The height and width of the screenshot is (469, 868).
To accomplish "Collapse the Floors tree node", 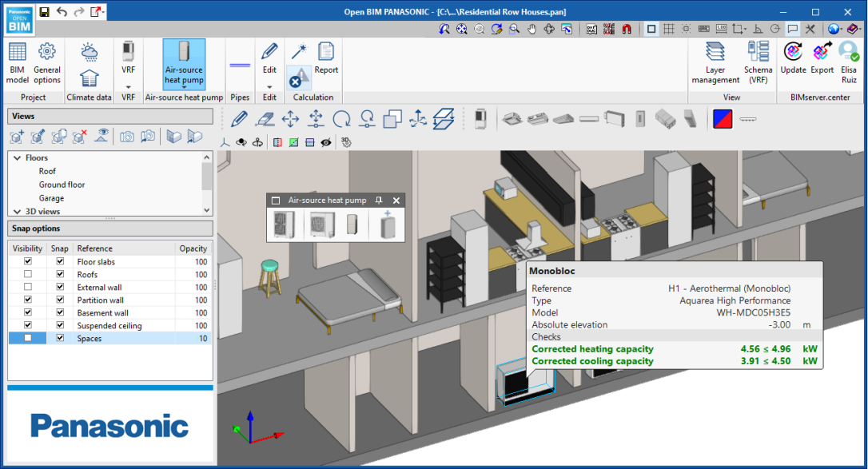I will click(x=17, y=157).
